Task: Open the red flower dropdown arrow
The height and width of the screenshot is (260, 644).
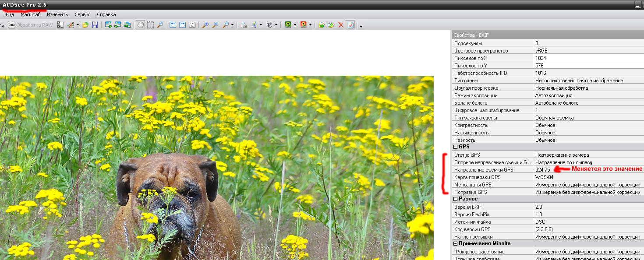Action: pyautogui.click(x=310, y=25)
